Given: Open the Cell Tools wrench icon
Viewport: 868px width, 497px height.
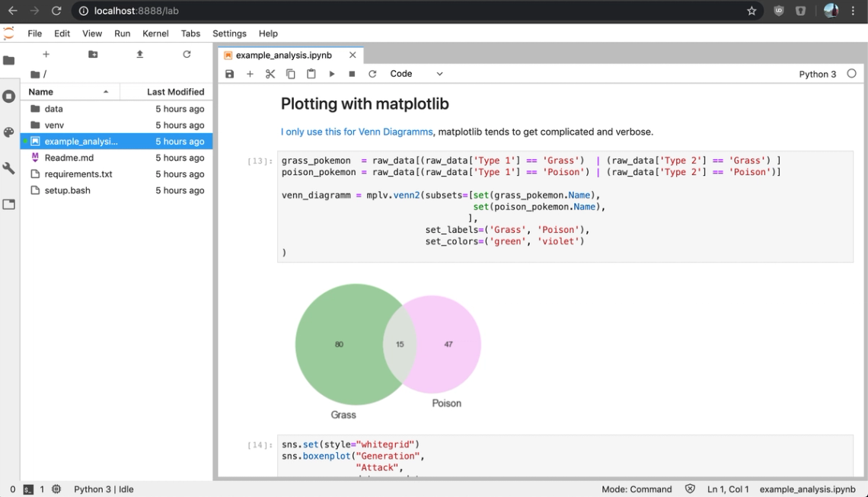Looking at the screenshot, I should point(9,168).
